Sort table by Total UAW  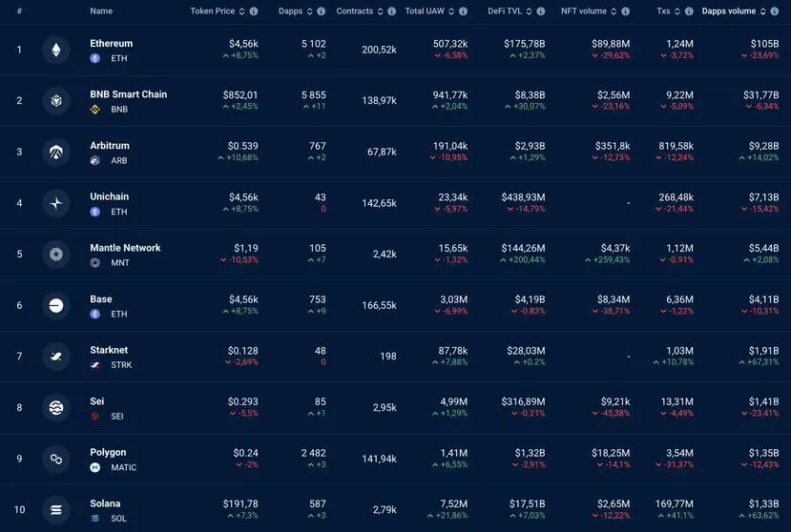tap(451, 11)
